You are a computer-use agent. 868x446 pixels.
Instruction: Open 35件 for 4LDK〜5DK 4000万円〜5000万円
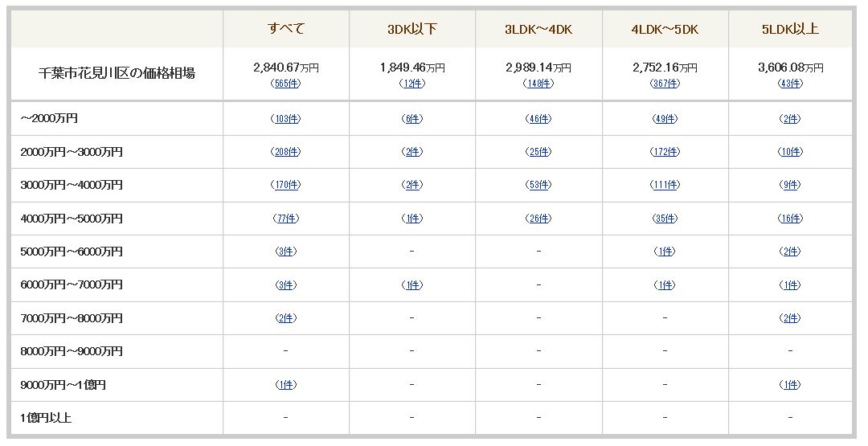click(665, 219)
